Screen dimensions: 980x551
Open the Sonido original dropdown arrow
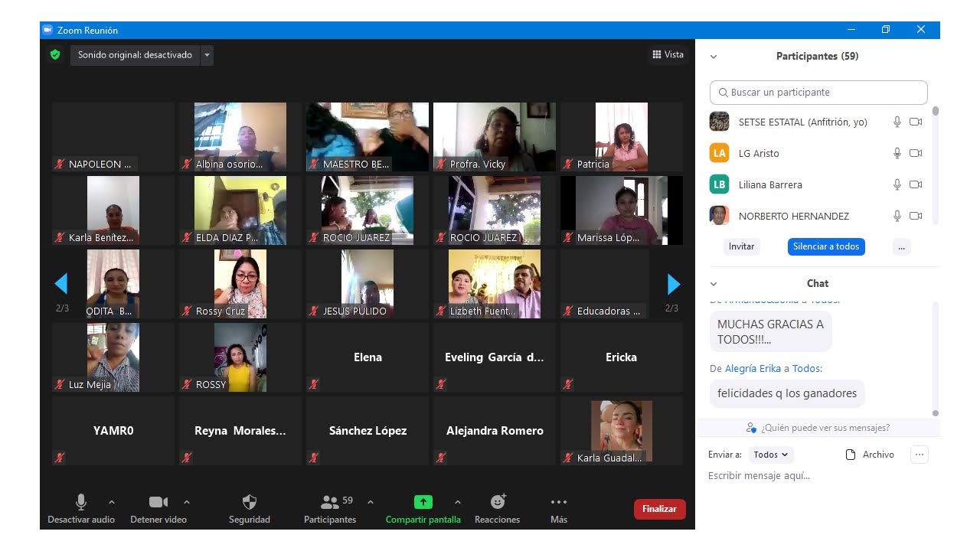pos(207,55)
